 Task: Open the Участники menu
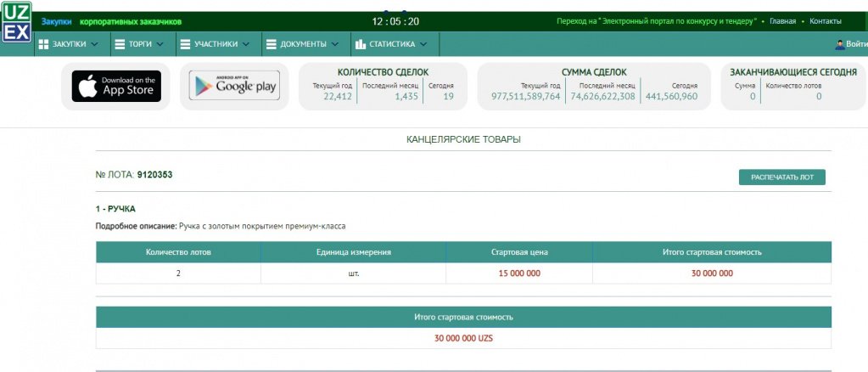[216, 44]
